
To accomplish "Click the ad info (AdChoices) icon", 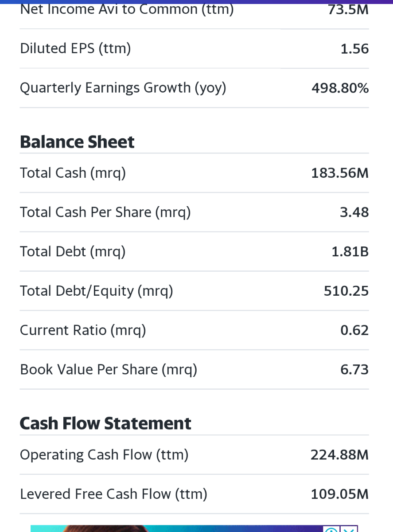I will pos(331,529).
